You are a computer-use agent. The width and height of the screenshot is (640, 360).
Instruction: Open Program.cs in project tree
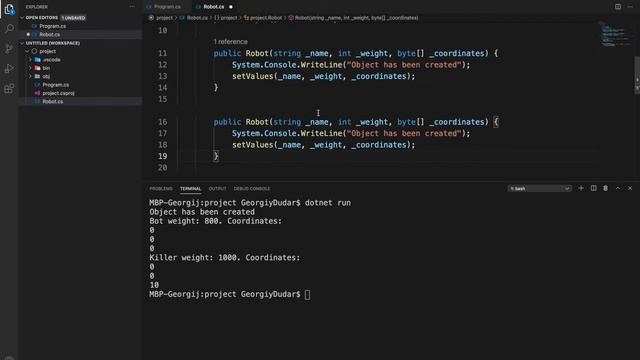click(56, 85)
